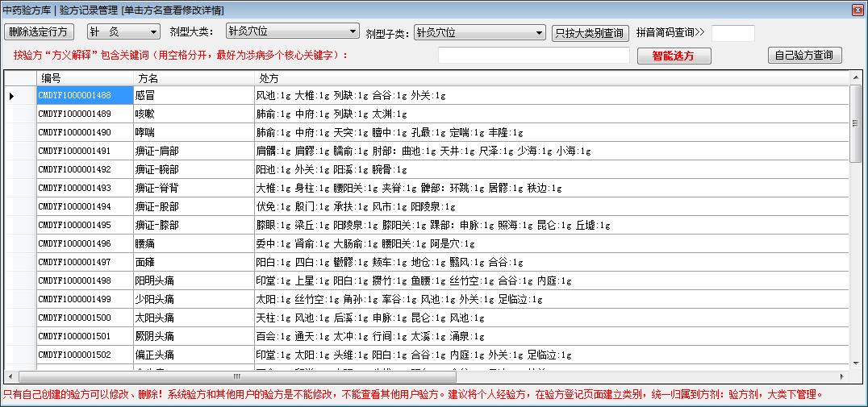The width and height of the screenshot is (868, 407).
Task: Click the horizontal scrollbar right arrow
Action: (x=843, y=376)
